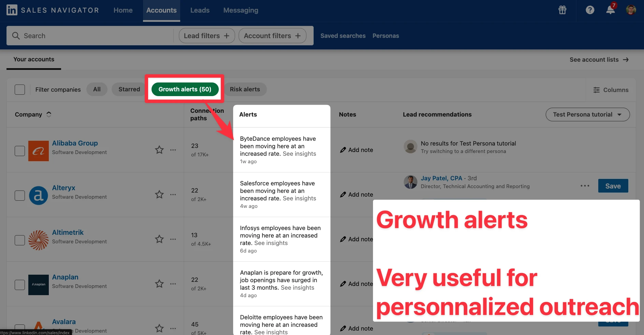The image size is (644, 335).
Task: Click Jay Patel's profile photo
Action: pyautogui.click(x=411, y=182)
